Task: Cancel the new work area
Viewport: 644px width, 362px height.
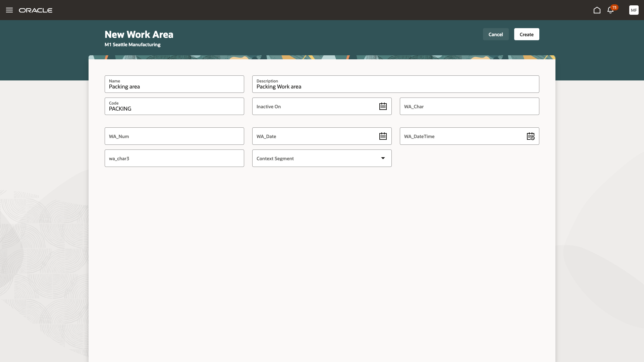Action: pos(495,34)
